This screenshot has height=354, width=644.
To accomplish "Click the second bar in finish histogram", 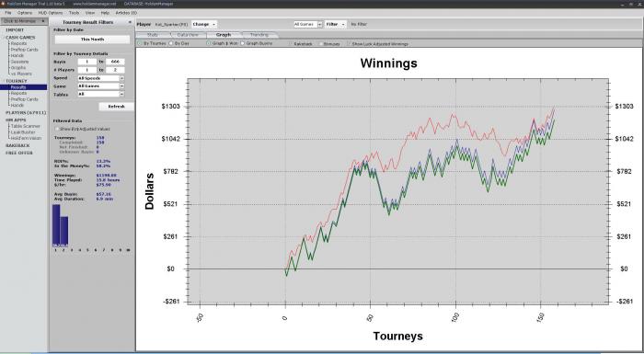I will pos(64,232).
